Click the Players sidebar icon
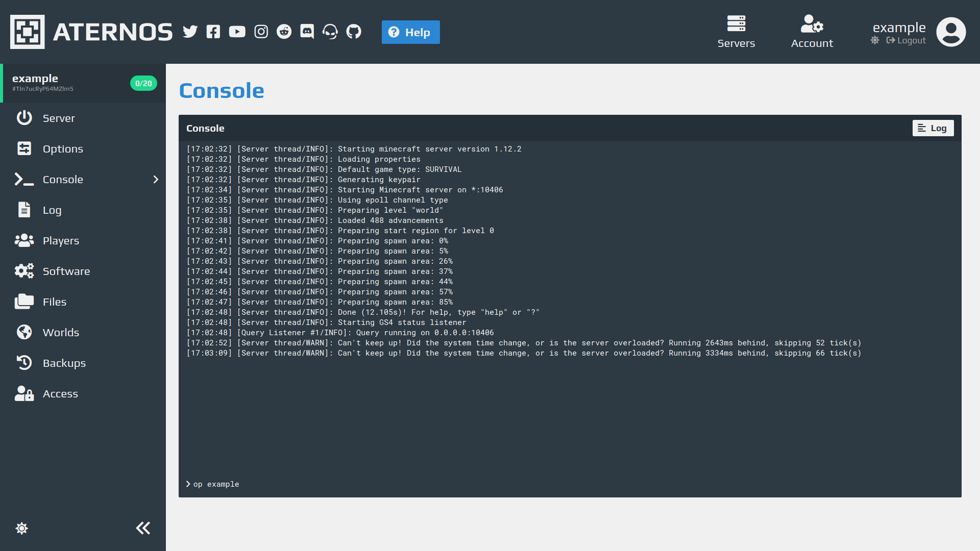The height and width of the screenshot is (551, 980). click(x=23, y=240)
